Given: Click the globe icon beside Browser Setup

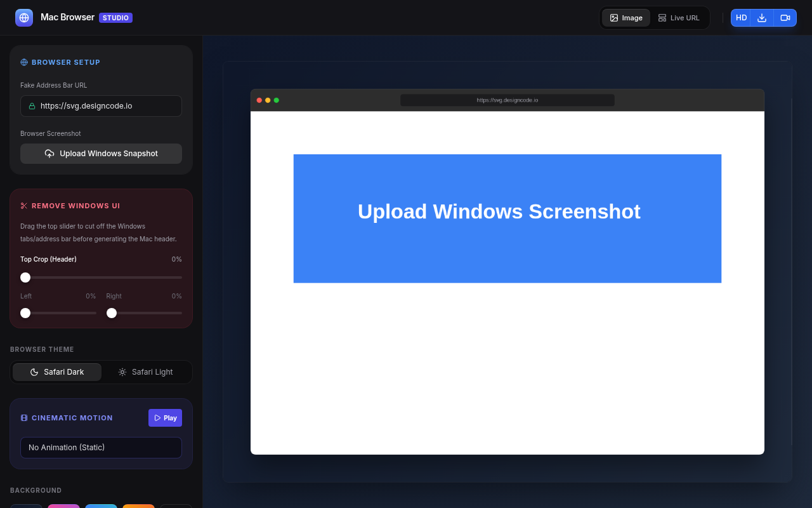Looking at the screenshot, I should [23, 62].
